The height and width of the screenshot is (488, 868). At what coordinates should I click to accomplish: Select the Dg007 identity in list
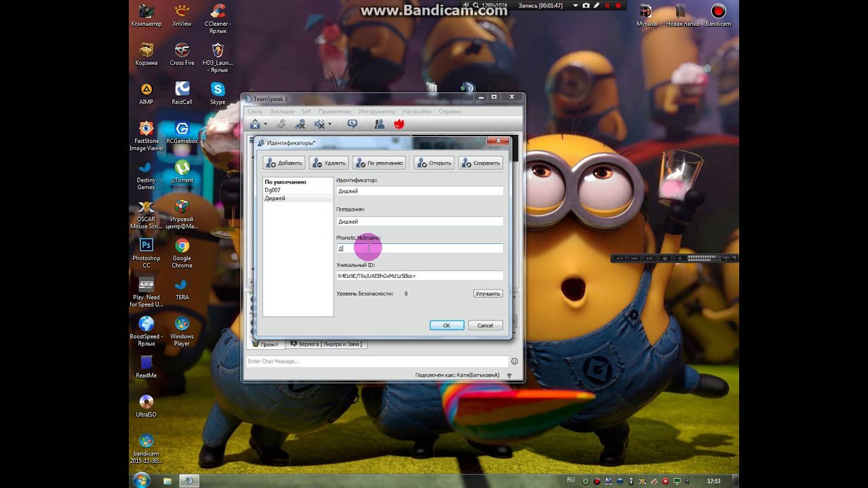pos(298,190)
